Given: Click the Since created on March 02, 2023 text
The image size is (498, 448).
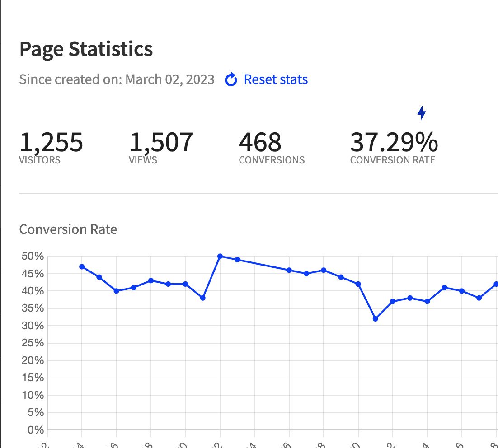Looking at the screenshot, I should tap(117, 79).
